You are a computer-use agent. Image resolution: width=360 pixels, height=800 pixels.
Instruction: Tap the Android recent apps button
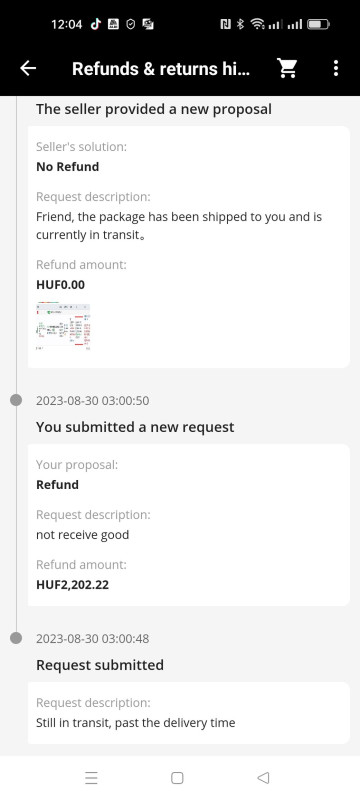(x=91, y=778)
